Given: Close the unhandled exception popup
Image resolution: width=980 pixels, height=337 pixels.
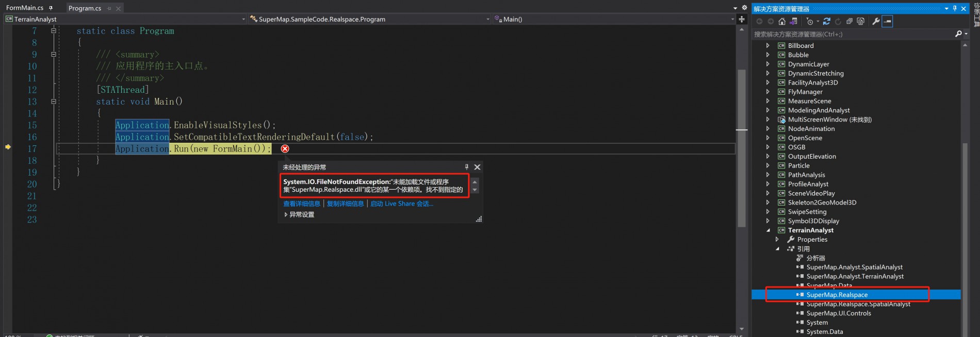Looking at the screenshot, I should 477,167.
